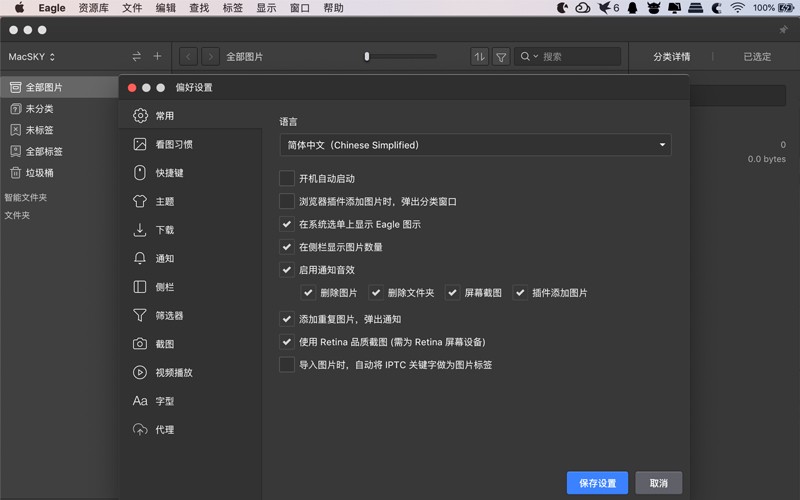This screenshot has width=800, height=500.
Task: Open the 显示 menu
Action: coord(266,8)
